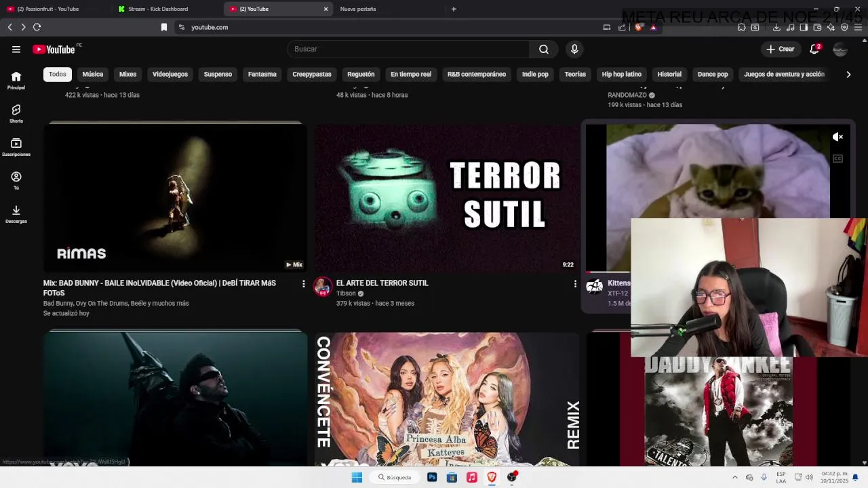The image size is (868, 488).
Task: Click the Crear button
Action: pyautogui.click(x=781, y=49)
